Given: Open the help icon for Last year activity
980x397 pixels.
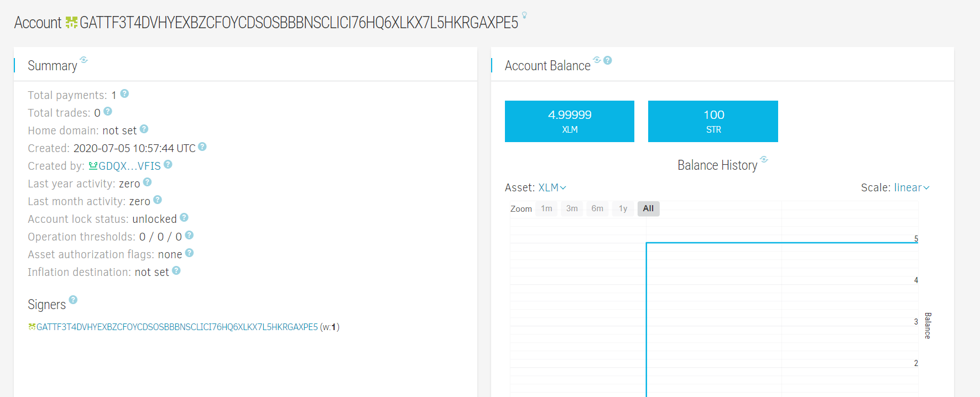Looking at the screenshot, I should click(147, 182).
